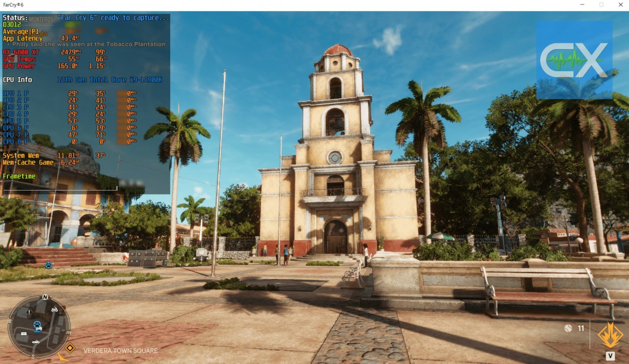Click the pickup truck icon on the minimap
The image size is (629, 364).
(36, 341)
